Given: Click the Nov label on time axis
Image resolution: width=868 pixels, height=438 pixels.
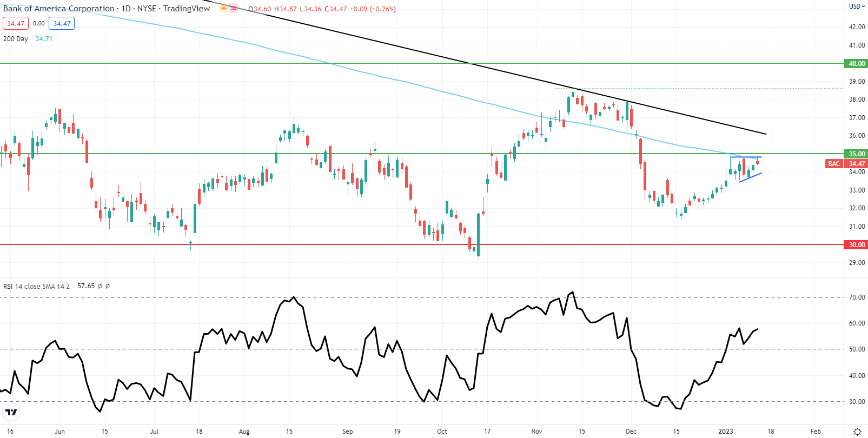Looking at the screenshot, I should tap(536, 432).
